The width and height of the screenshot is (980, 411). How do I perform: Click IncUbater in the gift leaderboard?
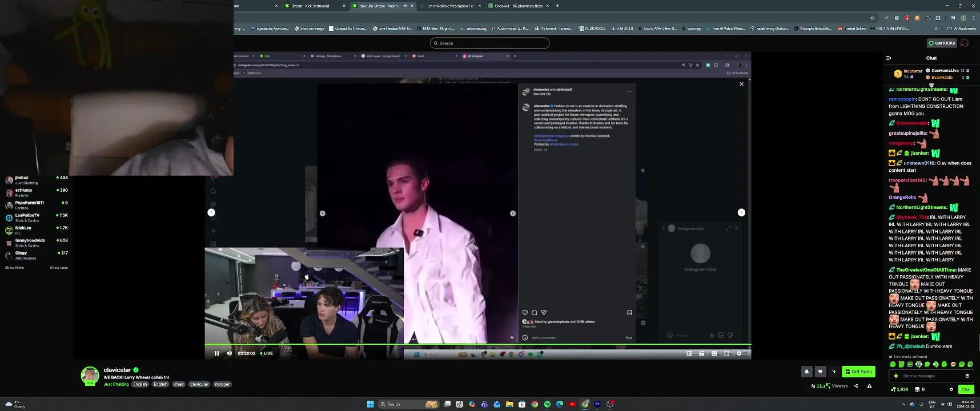point(913,71)
